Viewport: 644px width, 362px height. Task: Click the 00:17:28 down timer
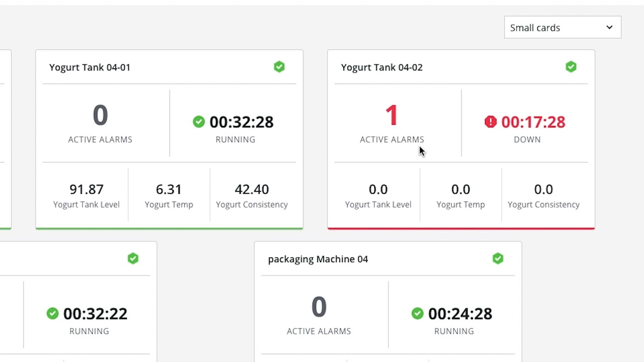pyautogui.click(x=533, y=122)
